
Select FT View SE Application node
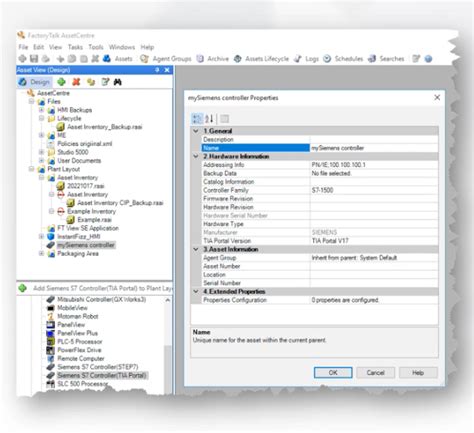88,228
